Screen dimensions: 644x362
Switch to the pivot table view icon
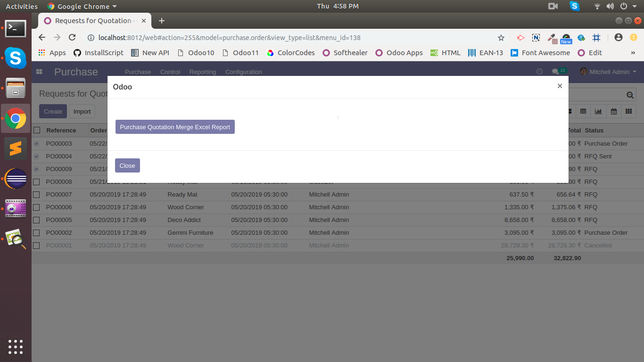coord(583,111)
